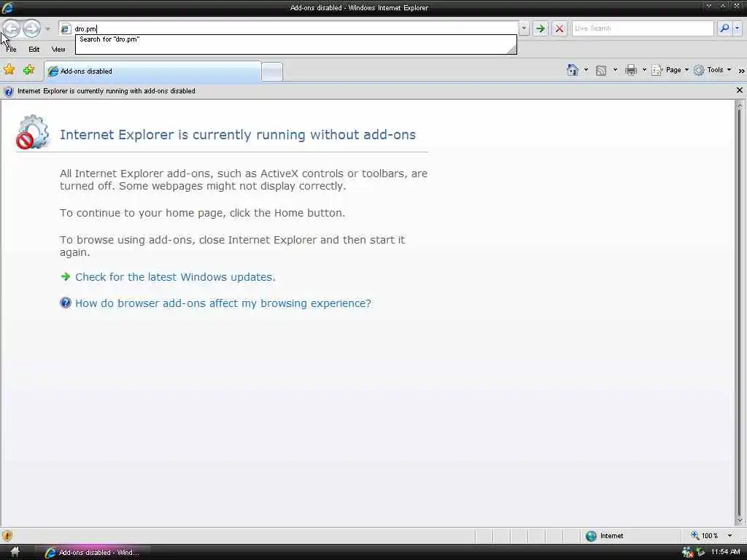The height and width of the screenshot is (560, 747).
Task: Close the information bar
Action: coord(740,90)
